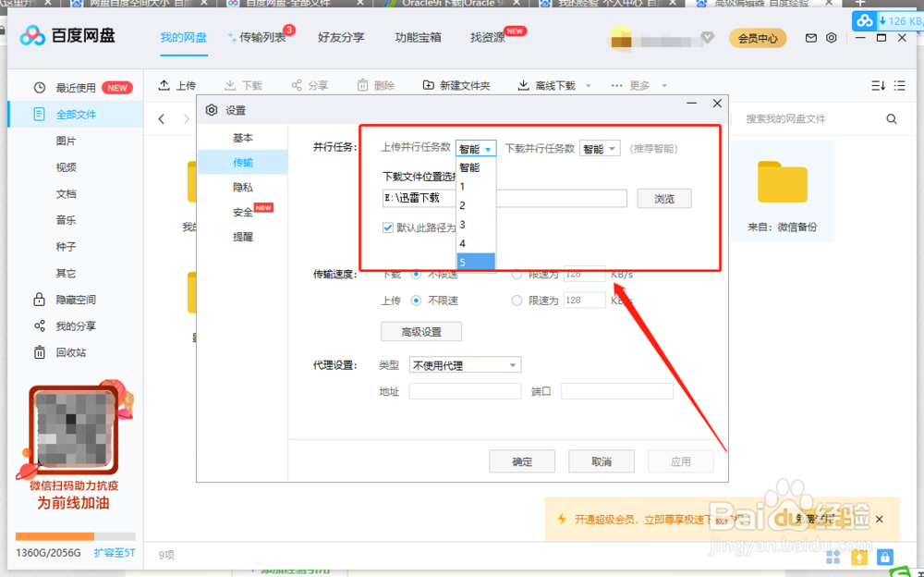
Task: Click the my-share icon in sidebar
Action: tap(40, 325)
